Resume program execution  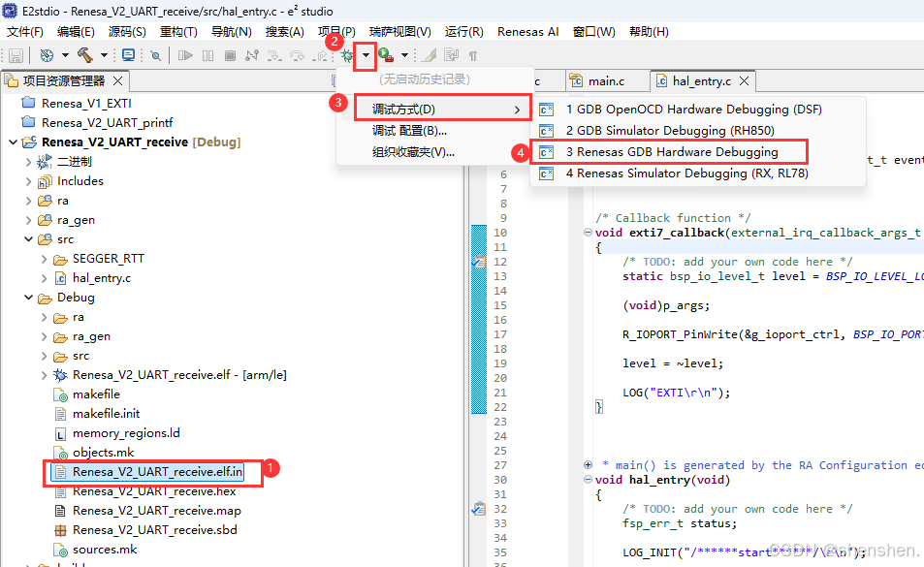pos(185,55)
